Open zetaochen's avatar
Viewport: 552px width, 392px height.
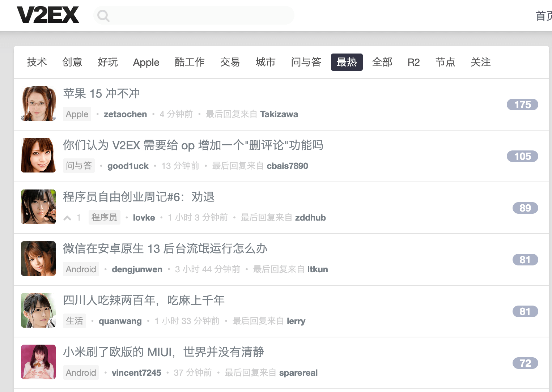point(38,103)
